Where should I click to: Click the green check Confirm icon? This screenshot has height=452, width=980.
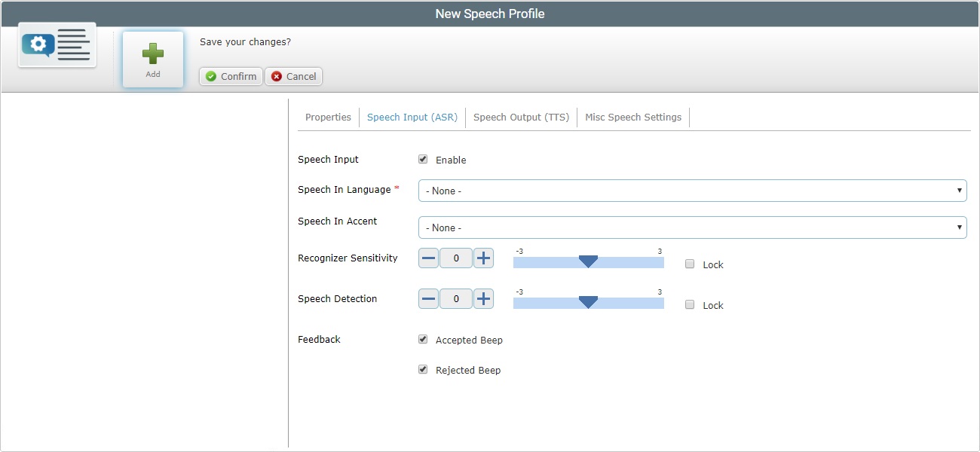(x=210, y=76)
